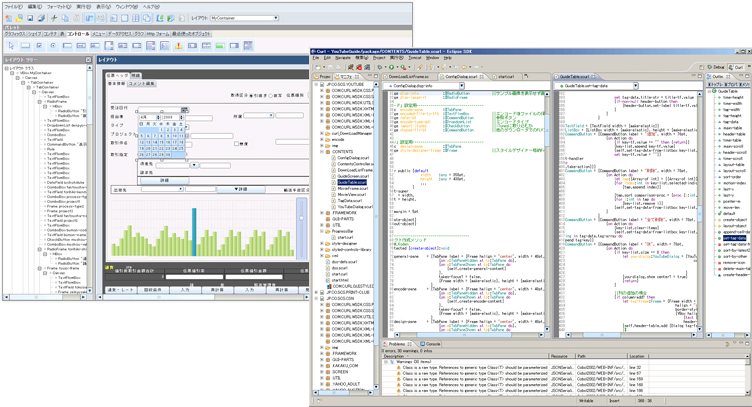The image size is (752, 407).
Task: Expand JP.CO.SCS.PRINT-CLUB project node
Action: click(316, 292)
